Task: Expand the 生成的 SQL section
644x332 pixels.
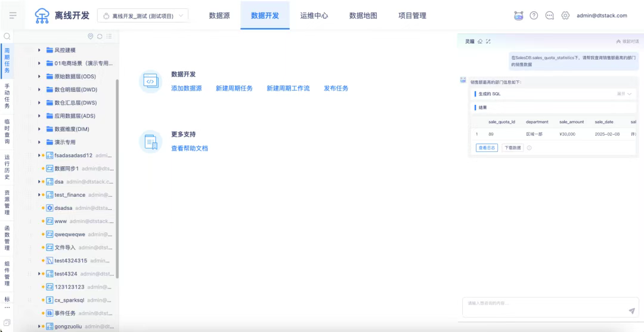Action: (624, 94)
